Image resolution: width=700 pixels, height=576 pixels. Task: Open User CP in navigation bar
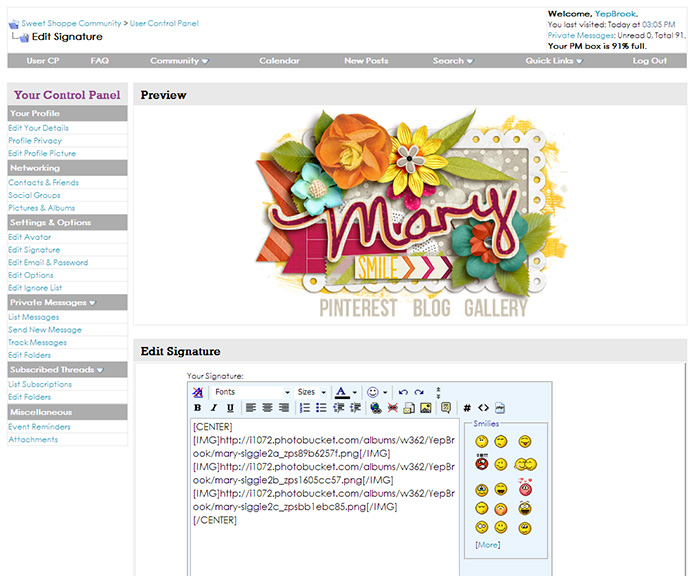click(x=43, y=61)
